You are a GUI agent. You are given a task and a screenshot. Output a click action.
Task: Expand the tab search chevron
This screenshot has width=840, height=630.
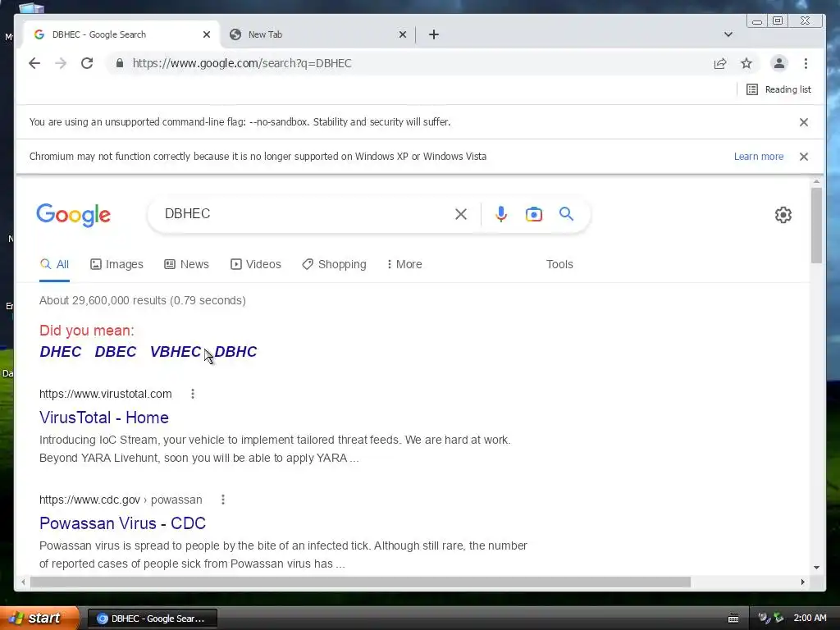click(x=728, y=34)
